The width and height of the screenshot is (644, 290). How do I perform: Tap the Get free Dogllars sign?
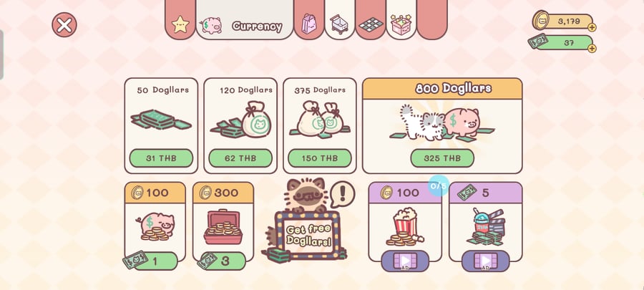[308, 236]
